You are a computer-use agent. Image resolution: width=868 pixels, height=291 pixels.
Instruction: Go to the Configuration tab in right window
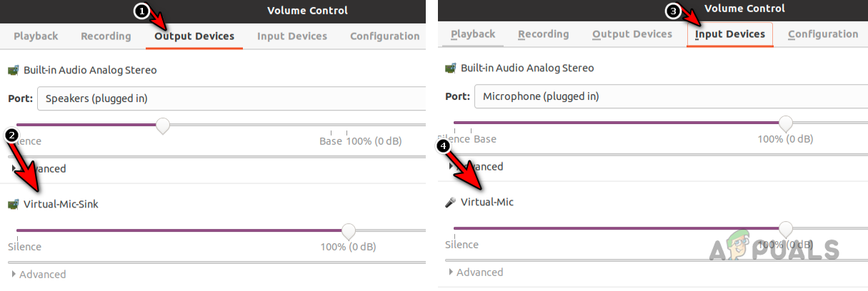(x=823, y=34)
